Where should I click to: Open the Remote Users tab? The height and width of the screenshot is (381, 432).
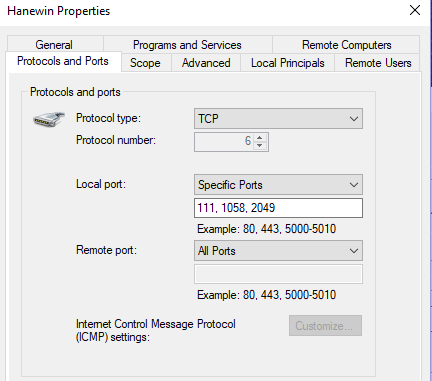378,63
